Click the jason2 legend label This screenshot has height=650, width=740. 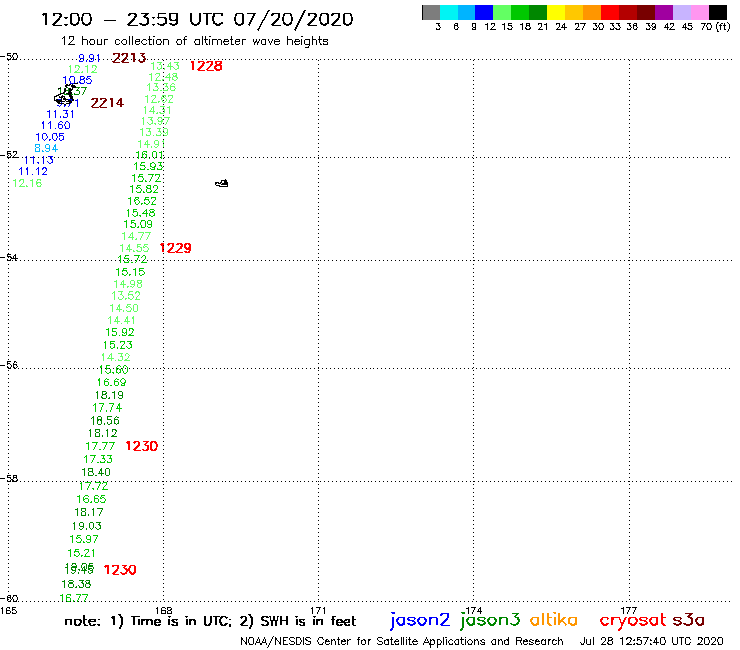coord(420,620)
